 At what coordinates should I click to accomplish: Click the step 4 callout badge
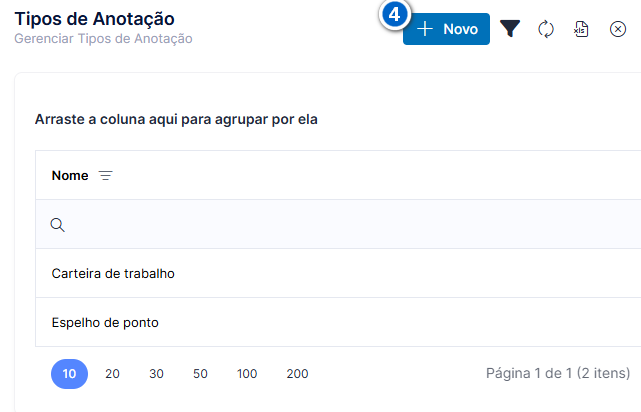pyautogui.click(x=394, y=15)
